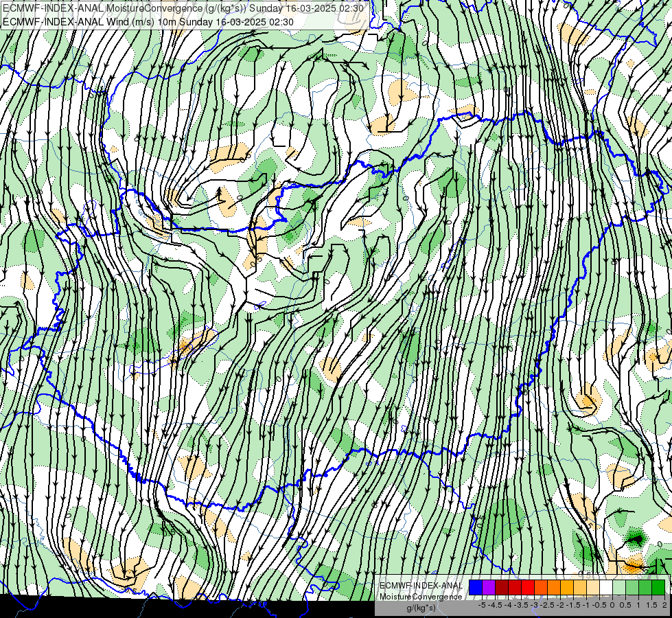Viewport: 672px width, 618px height.
Task: Click the ECMWF-INDEX-ANAL label in the legend
Action: pos(421,586)
